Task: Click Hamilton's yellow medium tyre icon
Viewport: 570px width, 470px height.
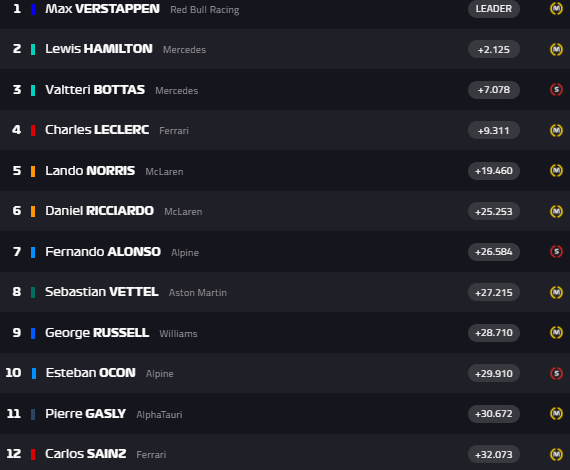Action: point(556,49)
